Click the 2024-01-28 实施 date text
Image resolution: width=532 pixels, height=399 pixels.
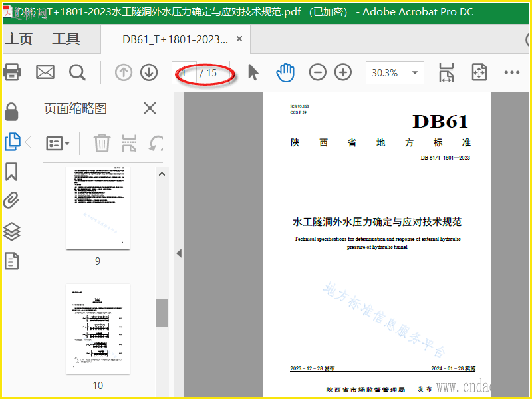click(x=454, y=368)
